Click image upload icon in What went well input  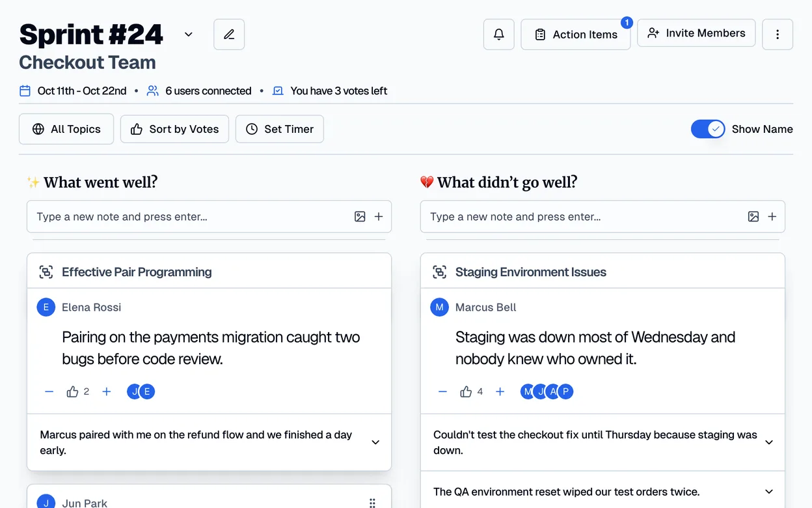360,217
